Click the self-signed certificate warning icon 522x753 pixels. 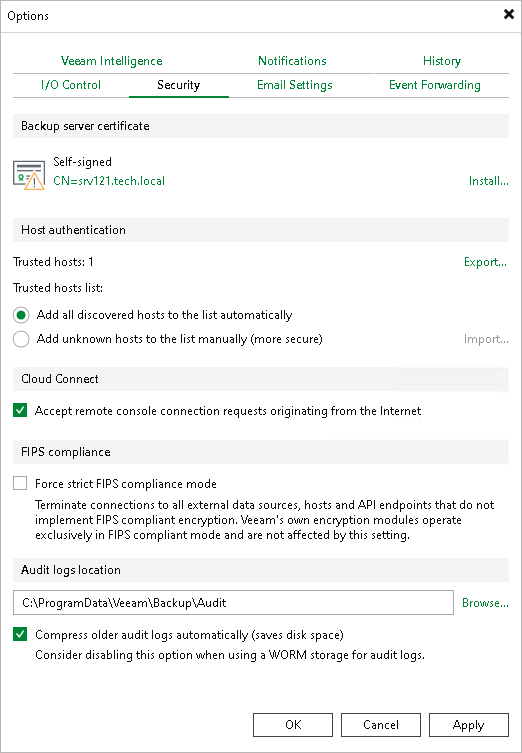(x=29, y=175)
